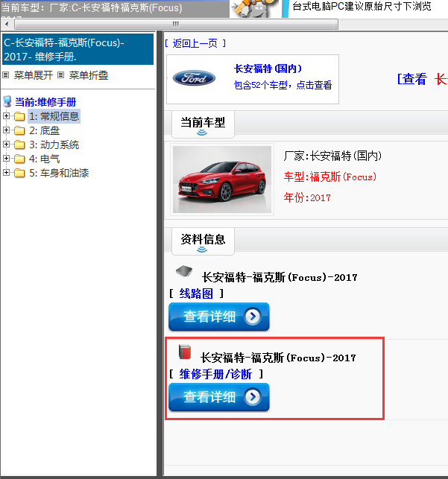Click the icon before 菜单展开

tap(5, 74)
